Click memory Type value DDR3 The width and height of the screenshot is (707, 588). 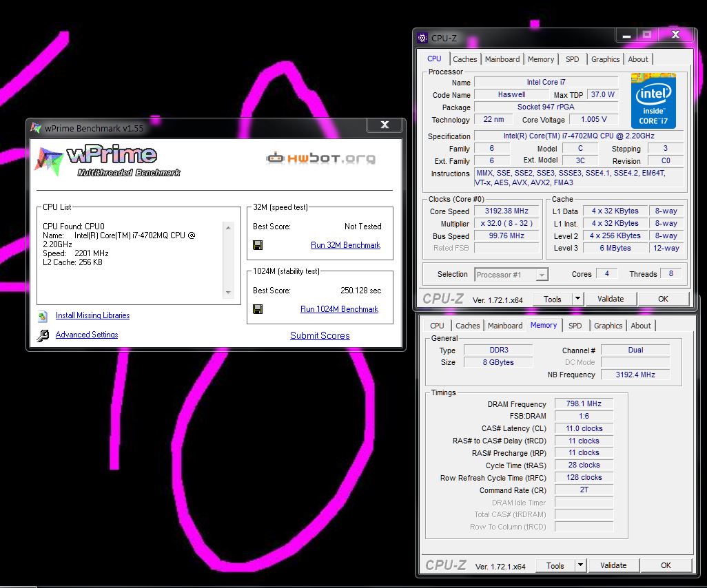499,350
